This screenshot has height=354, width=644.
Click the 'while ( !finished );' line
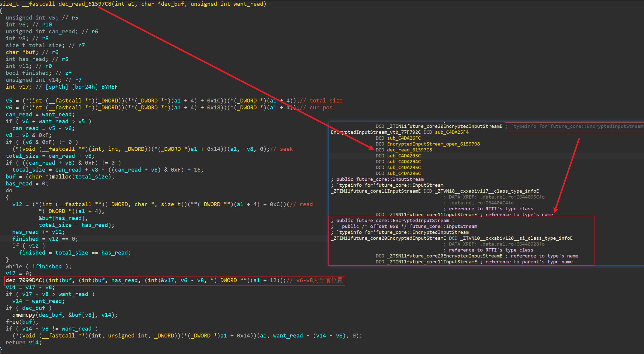38,267
